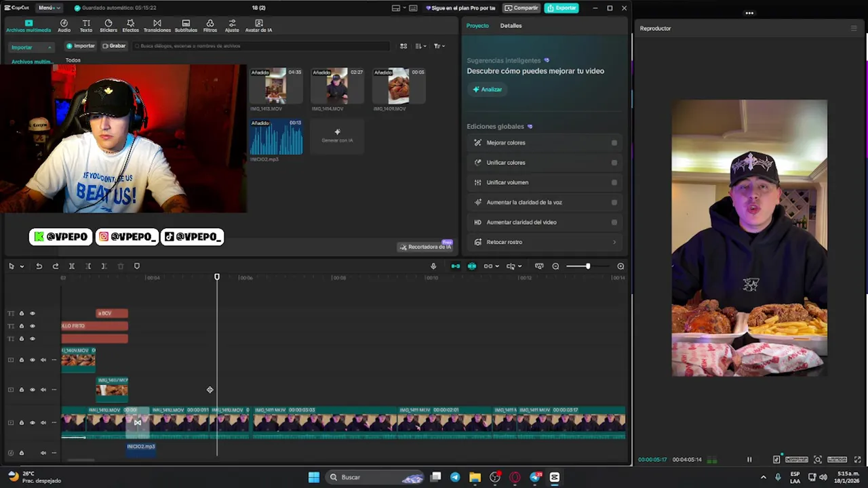Click the Exportar button
This screenshot has width=868, height=488.
(561, 8)
